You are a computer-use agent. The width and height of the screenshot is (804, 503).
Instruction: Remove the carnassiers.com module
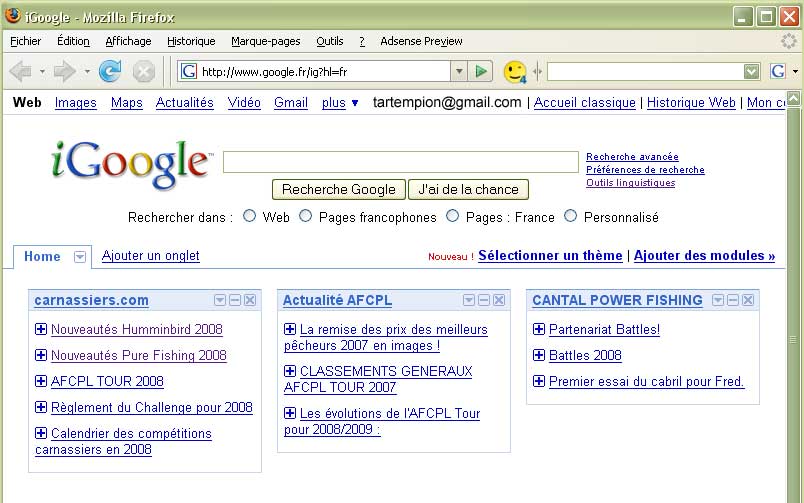point(250,300)
